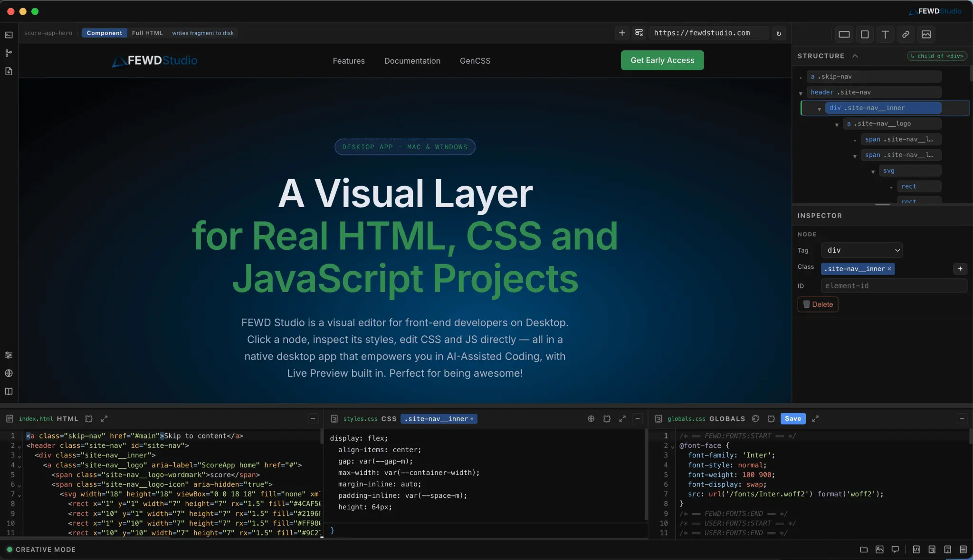Select the svg node in structure tree
Viewport: 973px width, 560px height.
click(x=910, y=171)
